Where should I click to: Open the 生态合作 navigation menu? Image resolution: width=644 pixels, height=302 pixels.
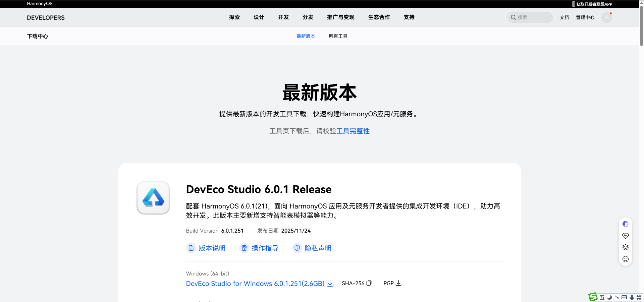tap(379, 17)
